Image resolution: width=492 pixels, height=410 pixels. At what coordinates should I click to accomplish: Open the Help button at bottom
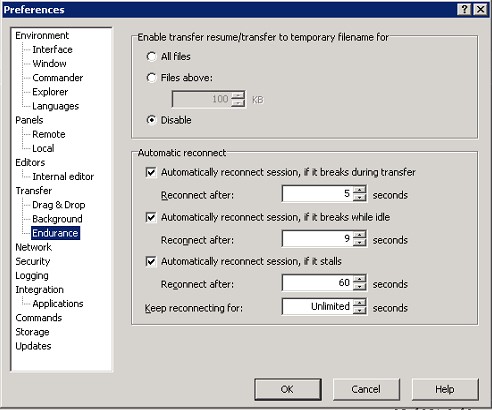pyautogui.click(x=445, y=389)
